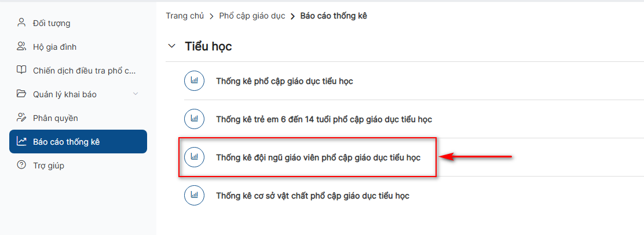This screenshot has width=644, height=235.
Task: Open the Trang chủ breadcrumb link
Action: click(x=185, y=16)
